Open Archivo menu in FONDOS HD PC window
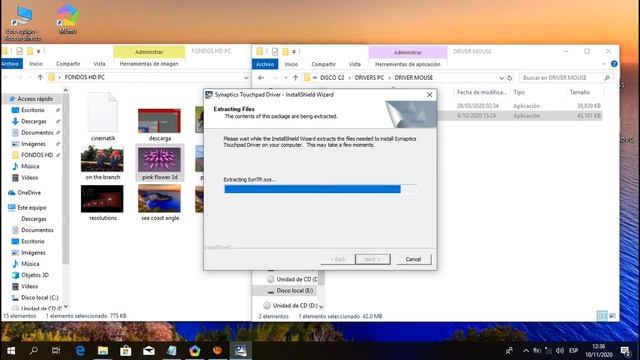Screen dimensions: 640x360 click(x=10, y=64)
